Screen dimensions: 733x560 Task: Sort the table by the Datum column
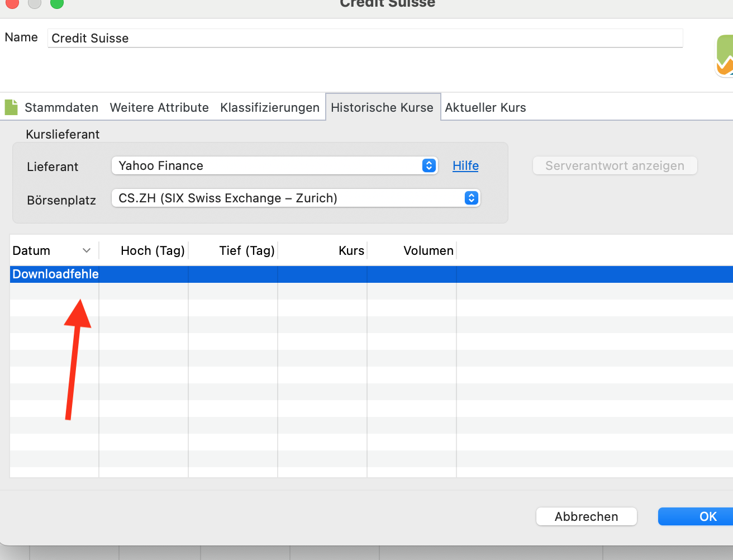point(51,250)
